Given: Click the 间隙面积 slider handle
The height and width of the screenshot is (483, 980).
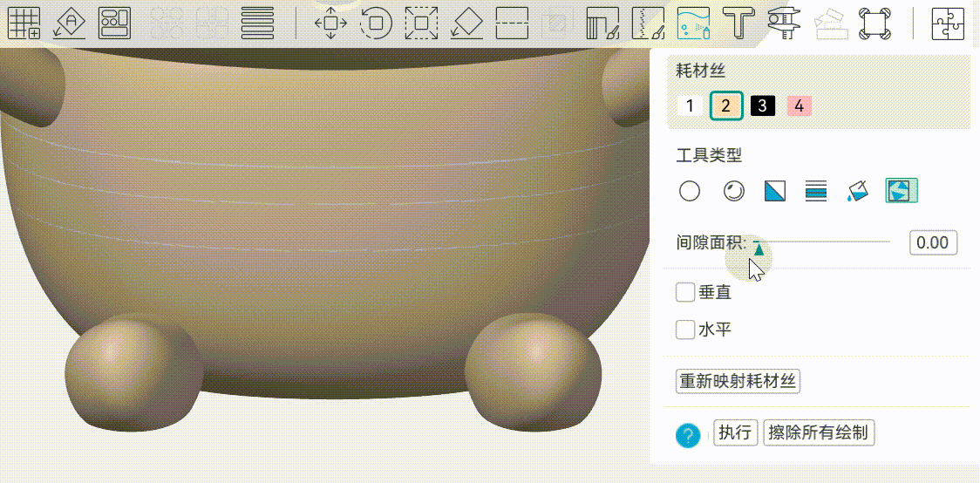Looking at the screenshot, I should 759,248.
